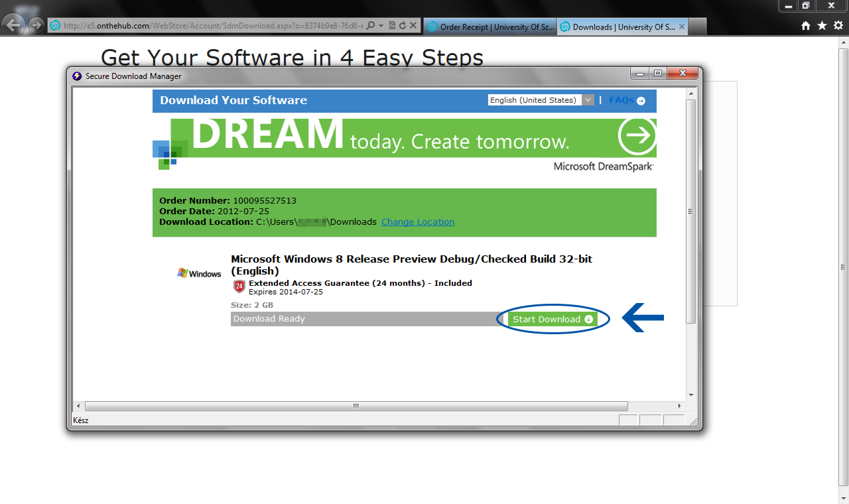Click the browser page vertical scrollbar thumb
The image size is (849, 504).
tap(843, 268)
